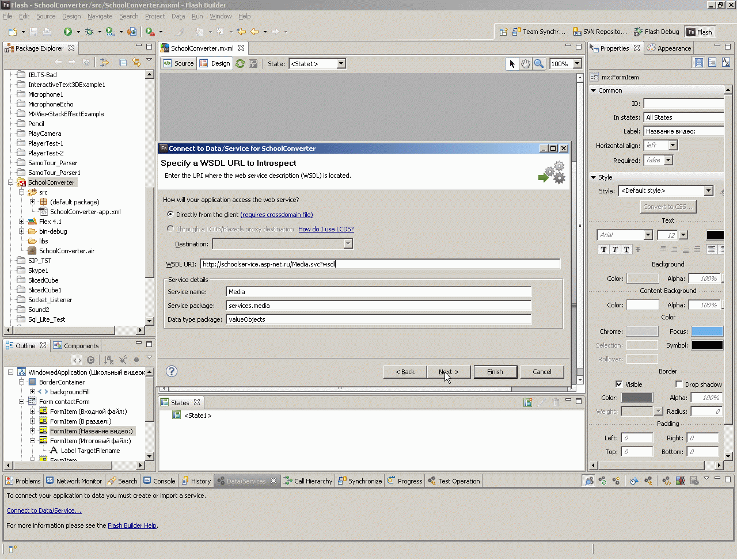Select the zoom magnifier tool
737x560 pixels.
pos(539,64)
